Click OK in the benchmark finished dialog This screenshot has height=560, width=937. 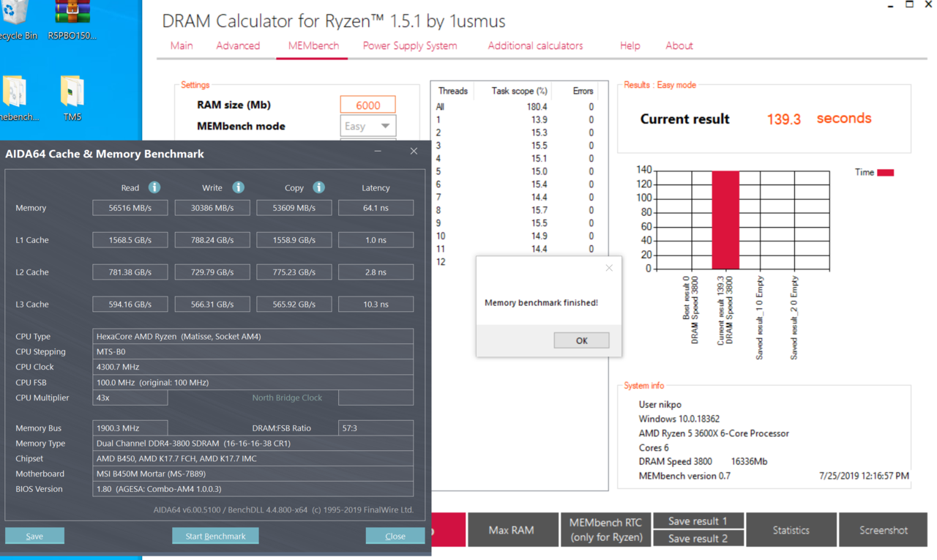pos(581,340)
